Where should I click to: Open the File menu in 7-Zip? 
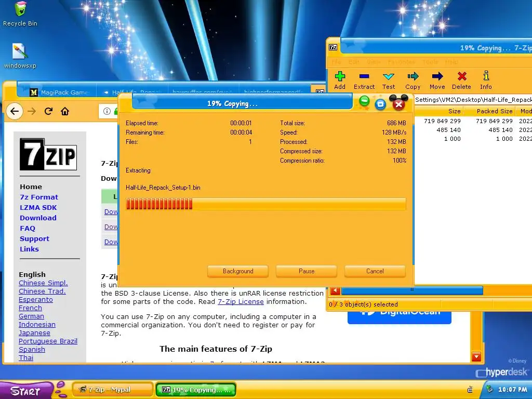point(336,62)
